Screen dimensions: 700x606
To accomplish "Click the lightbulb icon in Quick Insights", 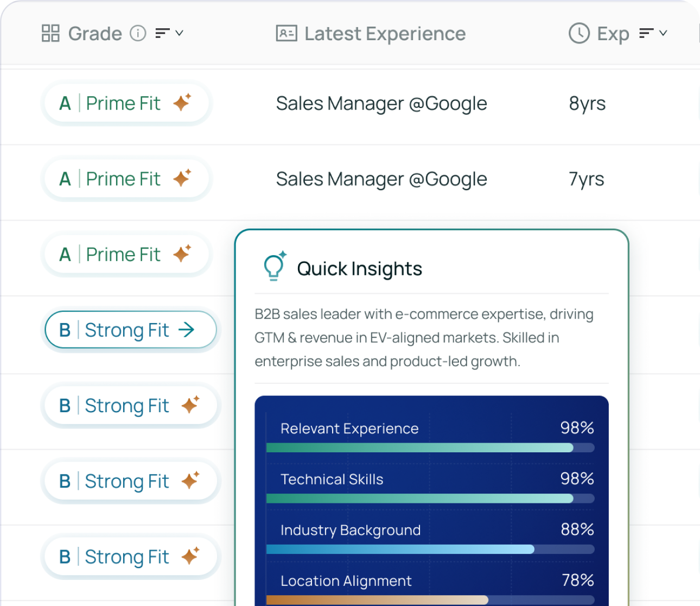I will click(273, 267).
